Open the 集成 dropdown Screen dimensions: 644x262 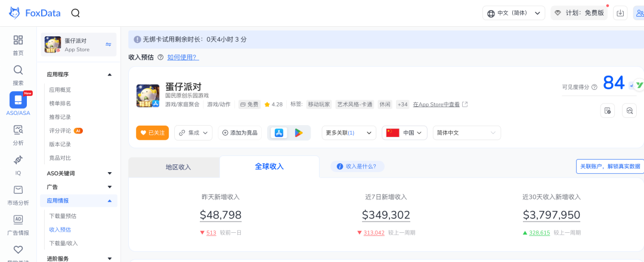tap(193, 133)
